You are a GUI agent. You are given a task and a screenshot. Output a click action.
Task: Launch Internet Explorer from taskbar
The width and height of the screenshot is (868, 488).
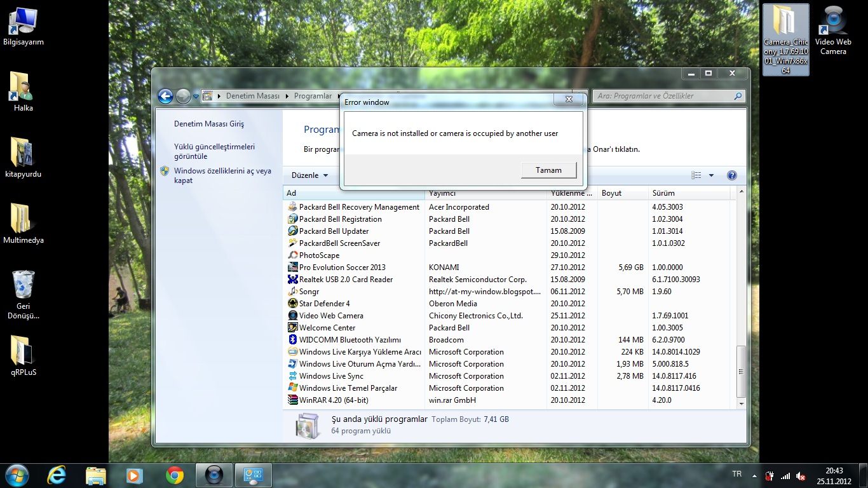[x=57, y=475]
